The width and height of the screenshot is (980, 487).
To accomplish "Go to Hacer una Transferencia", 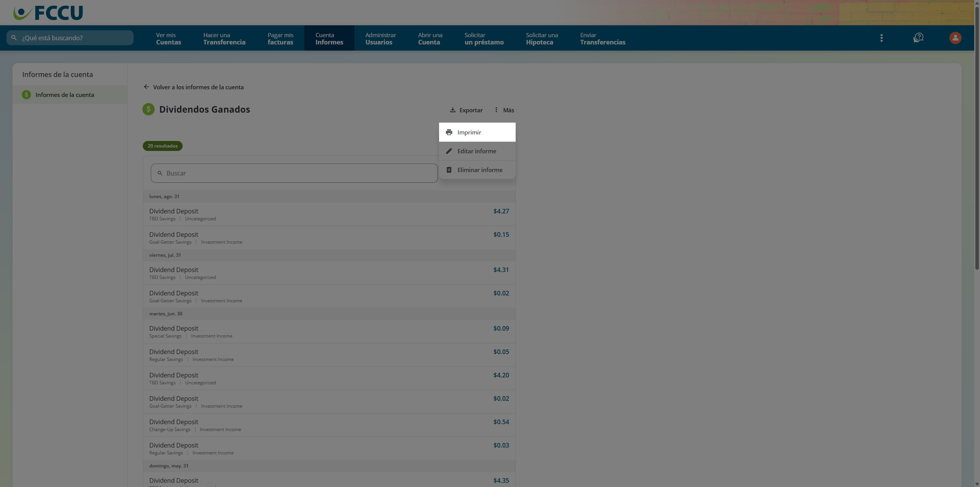I will click(x=224, y=38).
